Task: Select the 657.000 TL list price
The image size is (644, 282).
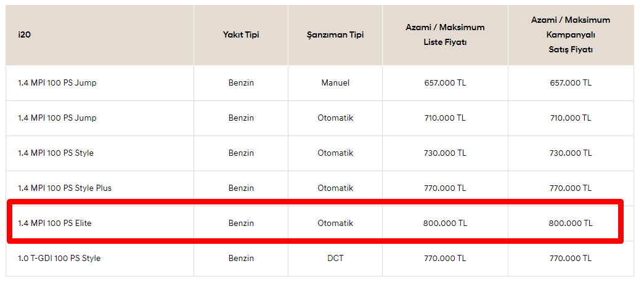Action: 445,83
